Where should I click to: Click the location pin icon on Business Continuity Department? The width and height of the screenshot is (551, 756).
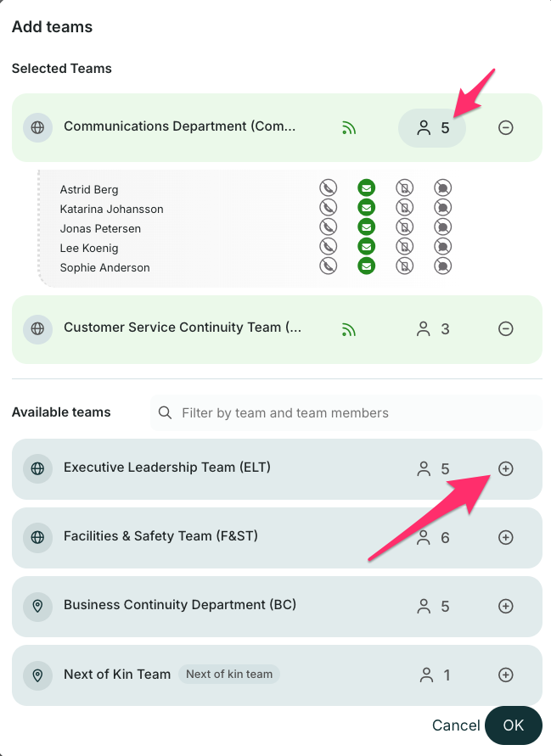pyautogui.click(x=37, y=607)
